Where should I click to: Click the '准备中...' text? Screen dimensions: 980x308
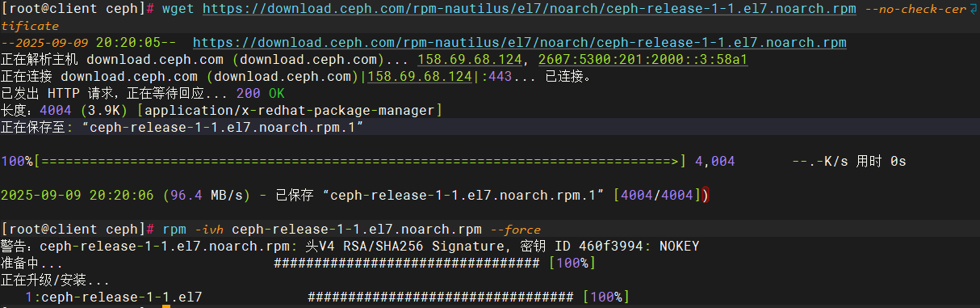(x=31, y=264)
